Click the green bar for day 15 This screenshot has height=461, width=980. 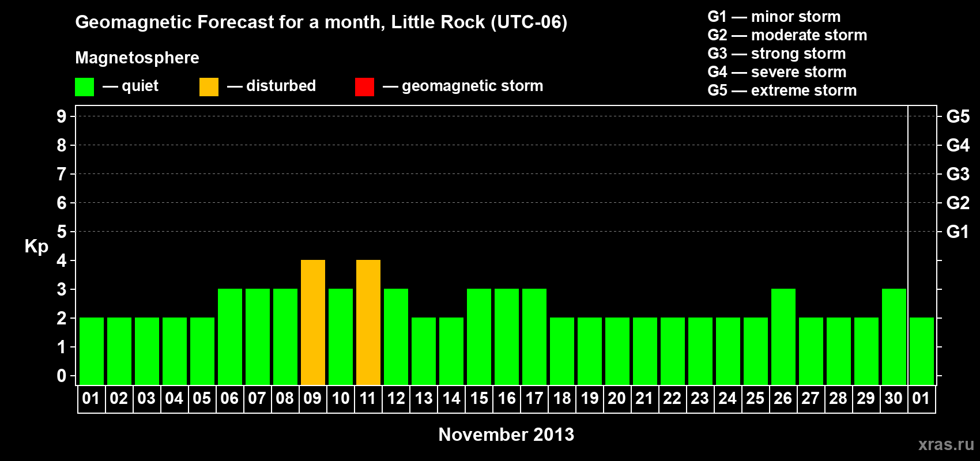tap(479, 337)
